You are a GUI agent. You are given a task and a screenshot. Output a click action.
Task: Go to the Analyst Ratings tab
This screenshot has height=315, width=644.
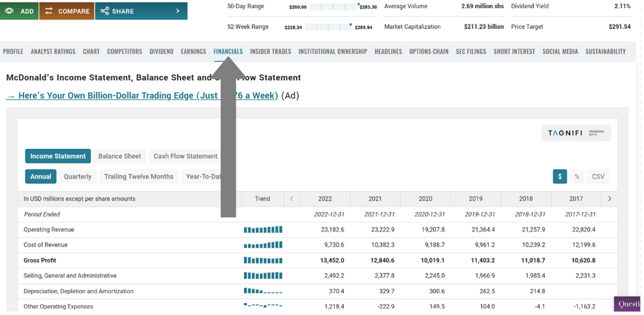(53, 52)
